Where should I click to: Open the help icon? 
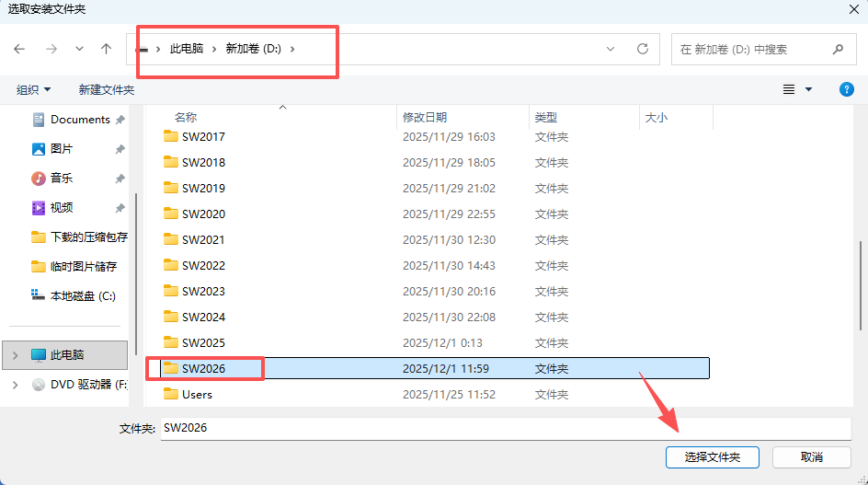[847, 89]
